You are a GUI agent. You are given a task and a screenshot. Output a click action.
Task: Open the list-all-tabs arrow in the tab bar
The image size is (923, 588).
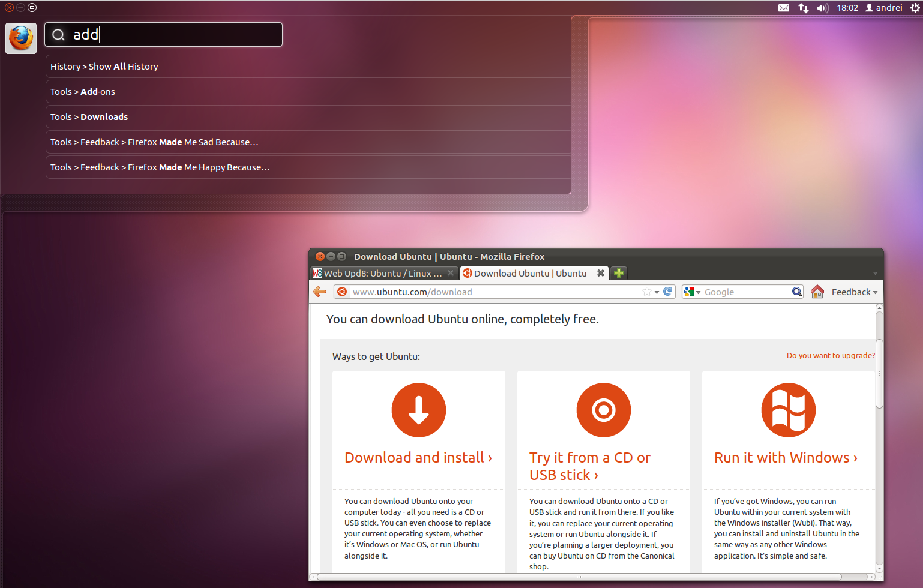point(875,274)
